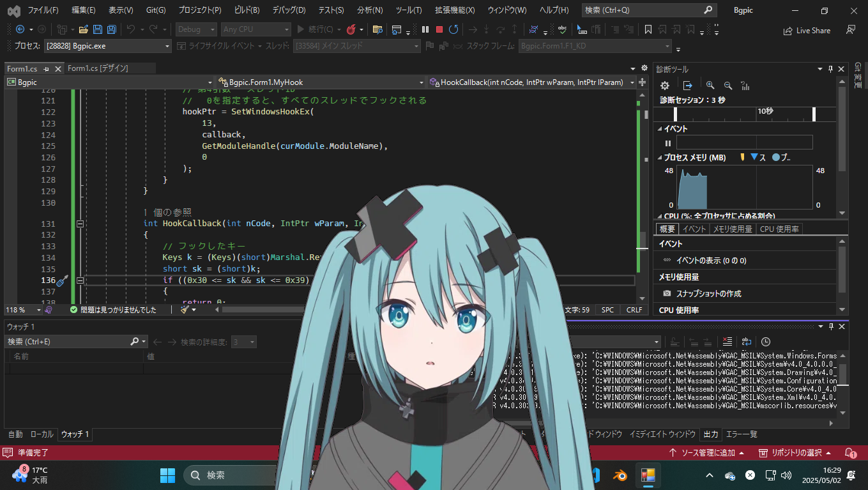Open the Bgpic.Form1.MyHook type dropdown
This screenshot has height=490, width=868.
click(x=321, y=82)
